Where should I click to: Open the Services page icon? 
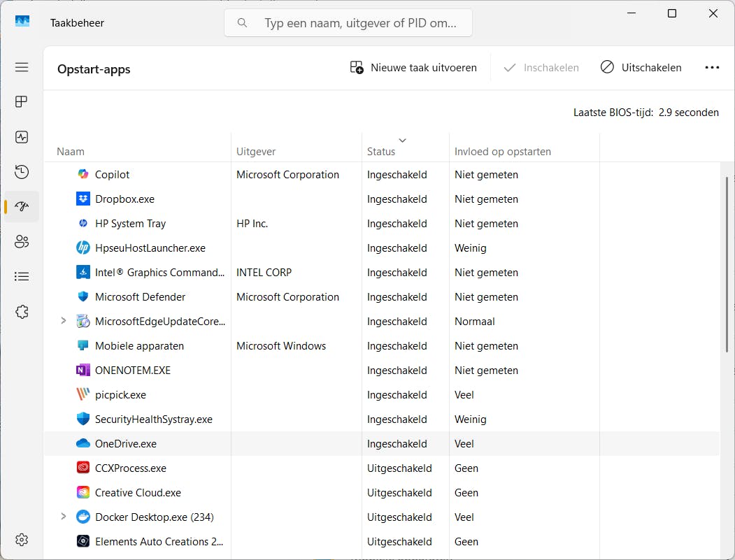[x=22, y=312]
